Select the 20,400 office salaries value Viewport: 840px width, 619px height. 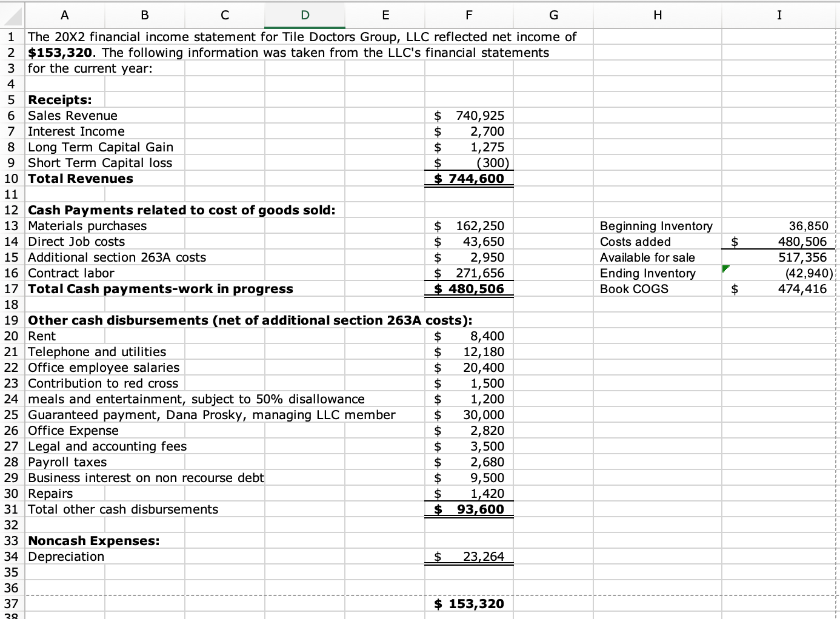(484, 368)
